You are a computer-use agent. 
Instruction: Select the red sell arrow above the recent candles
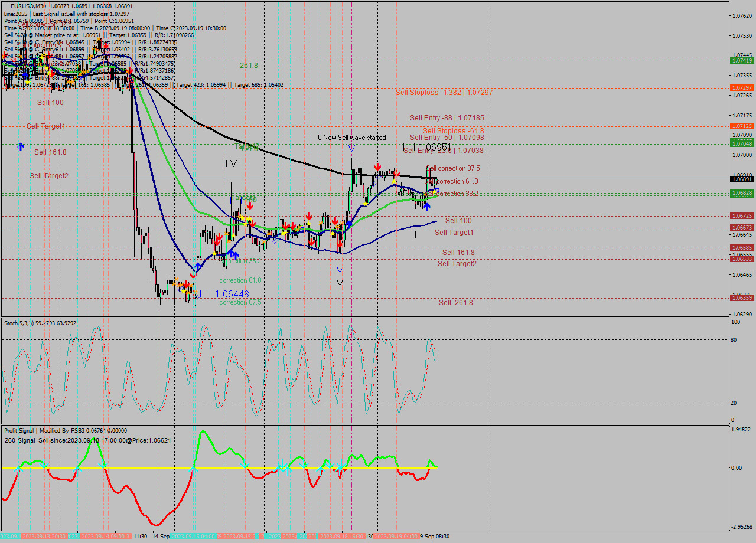378,166
